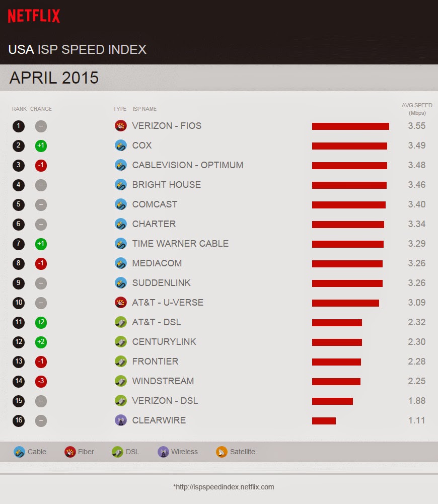Viewport: 438px width, 504px height.
Task: Click the AVG SPEED column header
Action: 416,109
